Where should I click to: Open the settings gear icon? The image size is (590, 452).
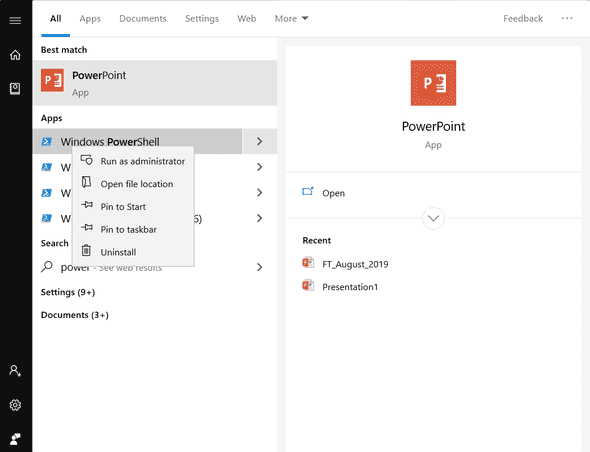point(15,405)
